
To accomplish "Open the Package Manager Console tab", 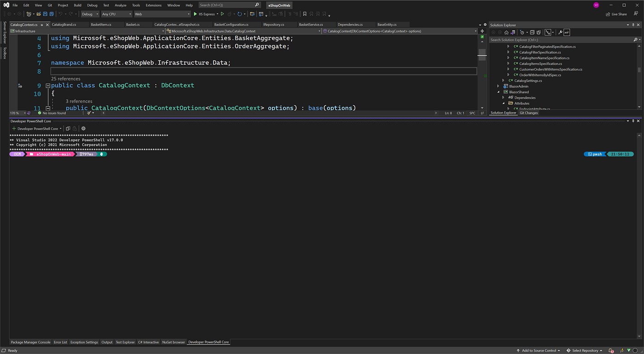I will point(30,342).
